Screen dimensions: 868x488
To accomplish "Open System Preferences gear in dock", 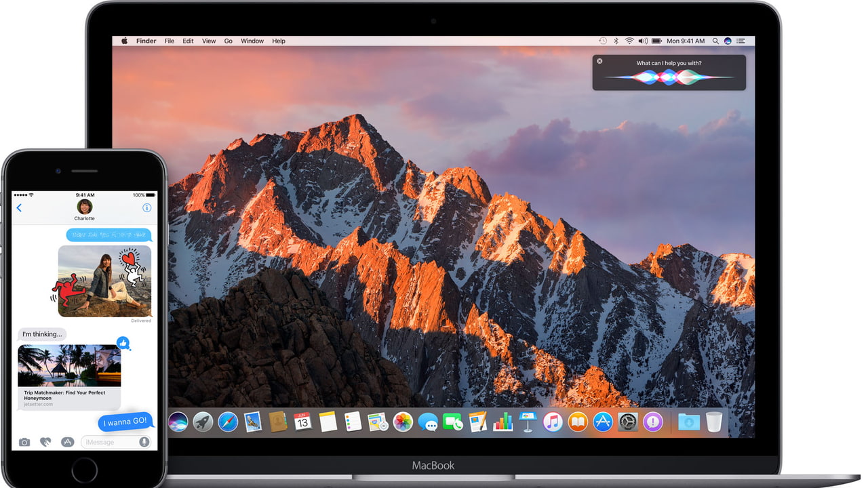I will tap(628, 422).
